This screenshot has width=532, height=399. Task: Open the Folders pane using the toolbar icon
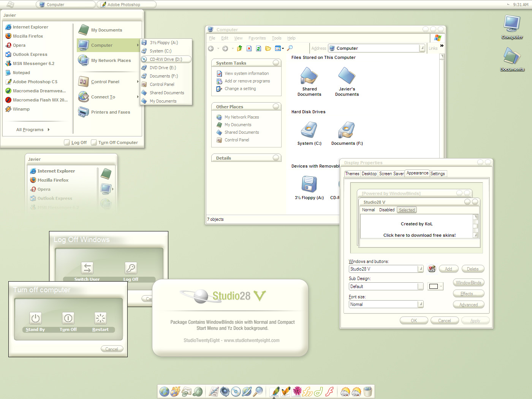pos(268,48)
